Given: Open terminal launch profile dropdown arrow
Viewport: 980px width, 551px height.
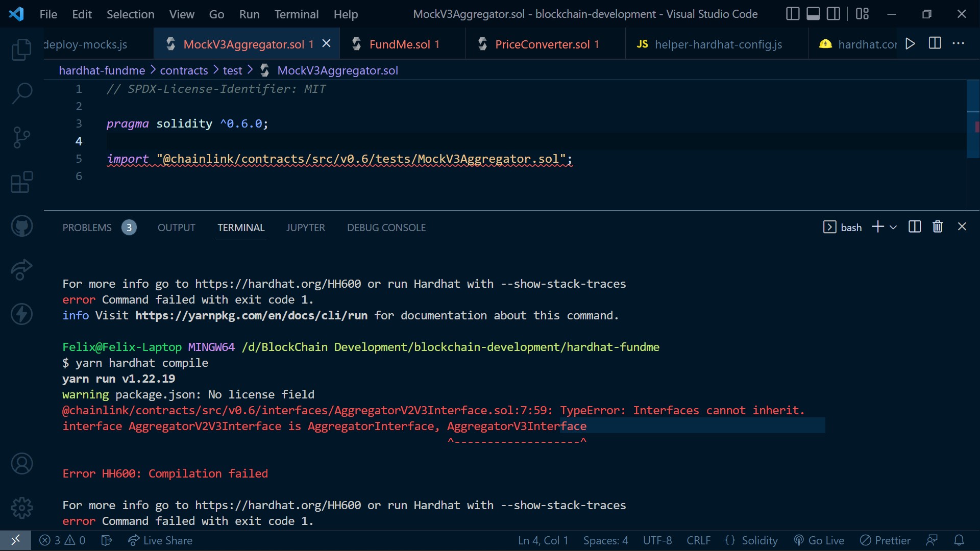Looking at the screenshot, I should pyautogui.click(x=893, y=227).
